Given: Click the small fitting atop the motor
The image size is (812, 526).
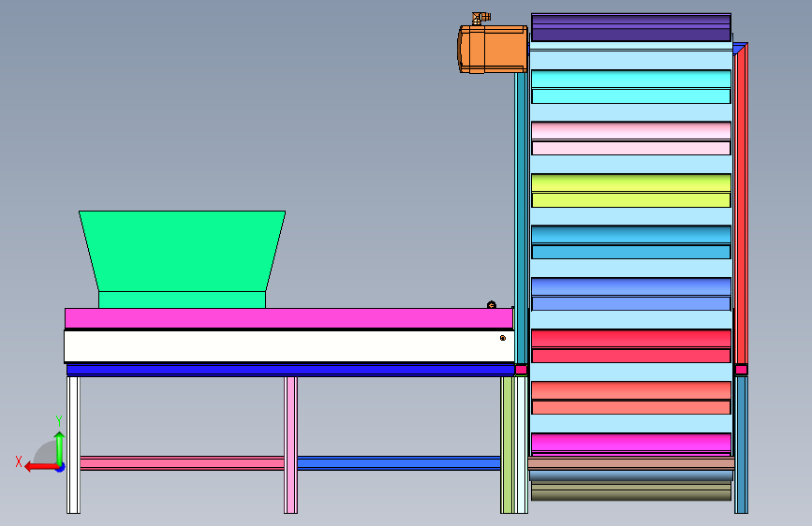Looking at the screenshot, I should click(480, 18).
